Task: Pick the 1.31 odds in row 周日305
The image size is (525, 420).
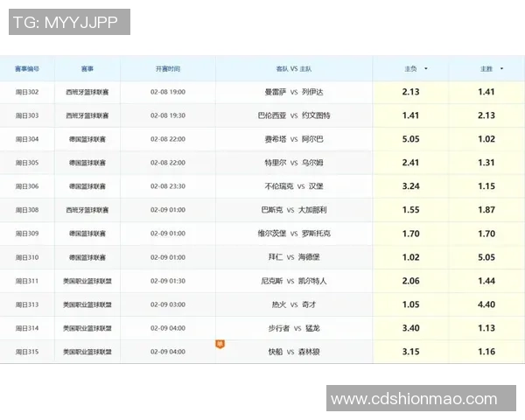Action: pyautogui.click(x=486, y=163)
